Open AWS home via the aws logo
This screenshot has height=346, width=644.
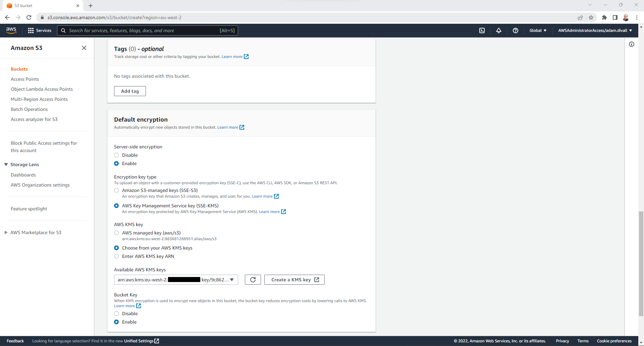[x=11, y=30]
